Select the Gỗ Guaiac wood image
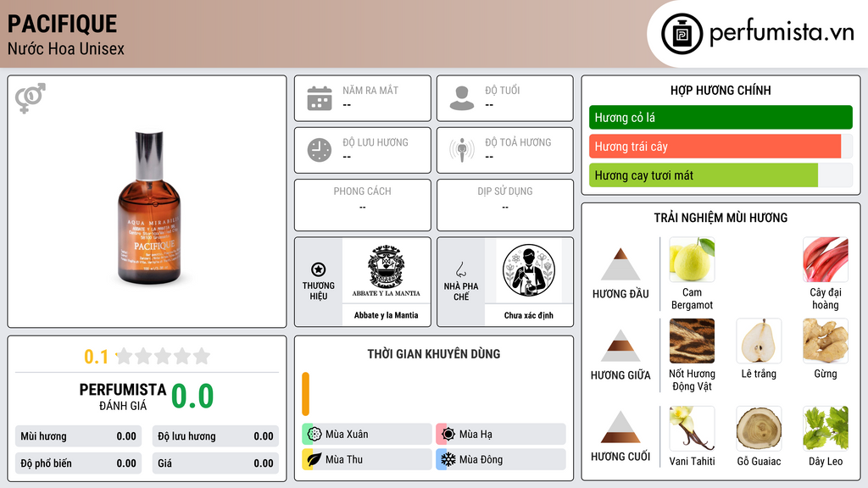 759,428
